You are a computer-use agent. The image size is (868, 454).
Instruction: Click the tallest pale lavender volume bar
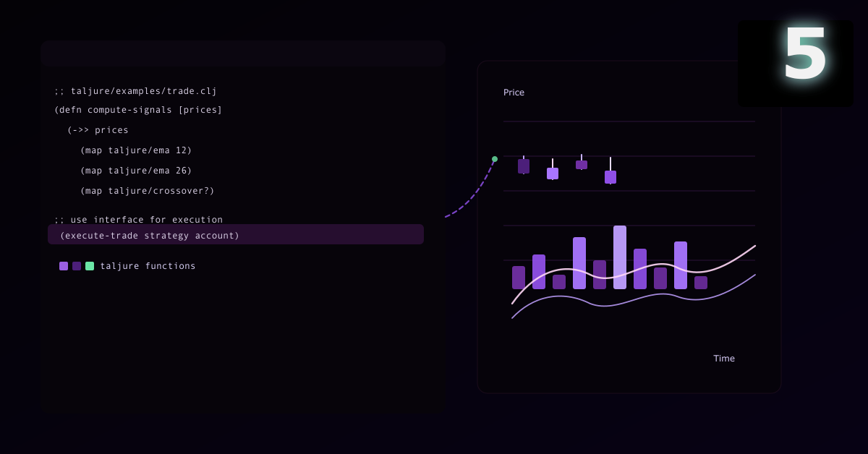click(620, 257)
